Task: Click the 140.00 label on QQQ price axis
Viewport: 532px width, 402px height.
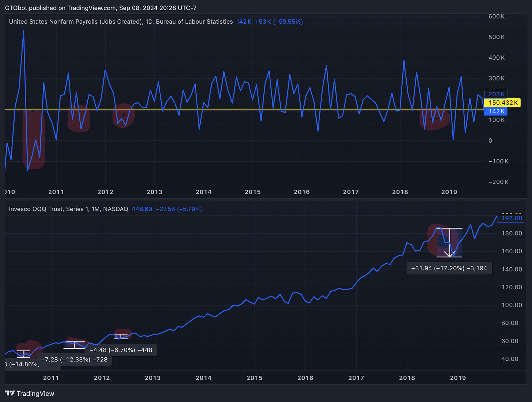Action: pos(512,269)
